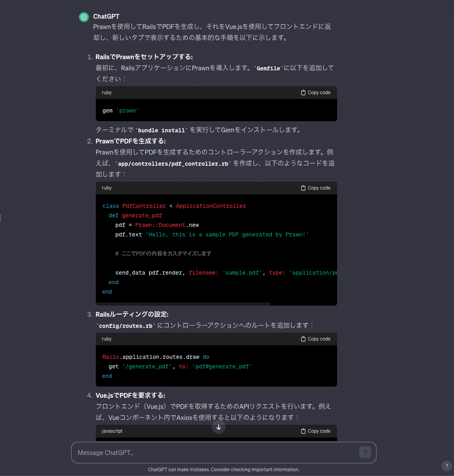Click the send message arrow button
This screenshot has width=454, height=476.
(365, 452)
